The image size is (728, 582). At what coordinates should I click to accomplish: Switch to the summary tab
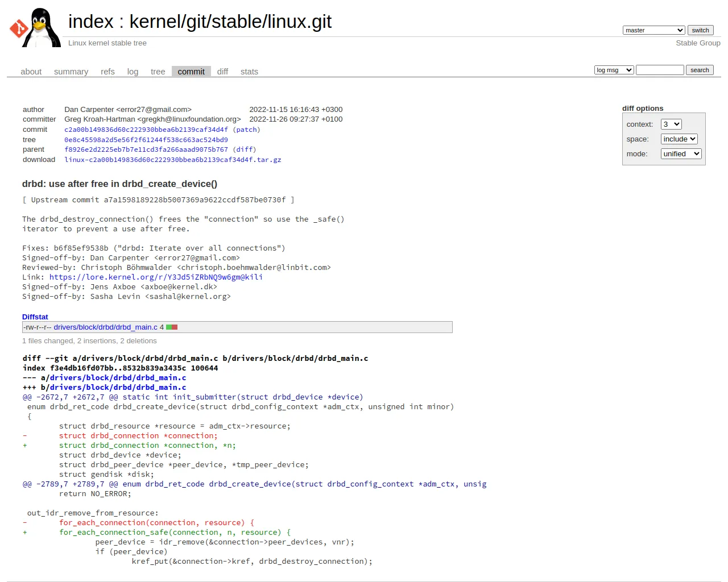pyautogui.click(x=71, y=72)
